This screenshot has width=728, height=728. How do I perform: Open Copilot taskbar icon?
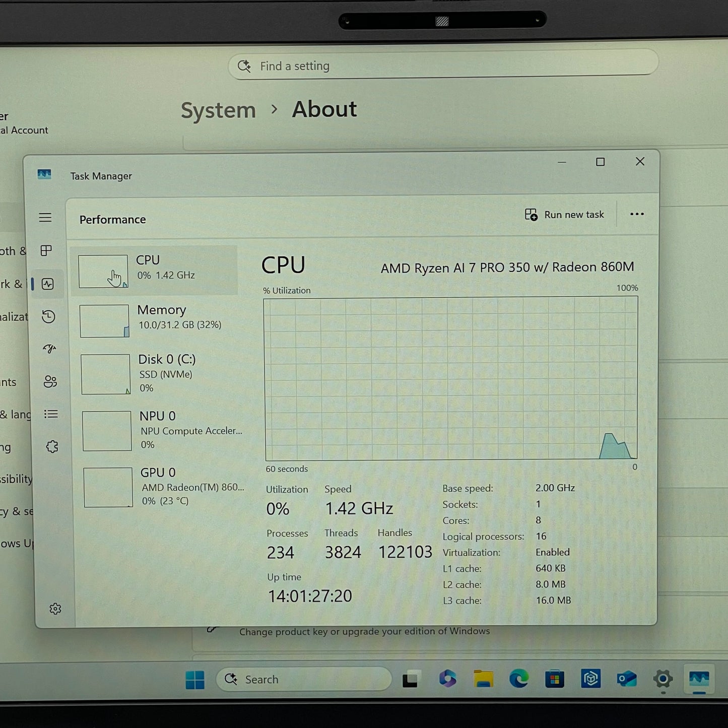[447, 679]
